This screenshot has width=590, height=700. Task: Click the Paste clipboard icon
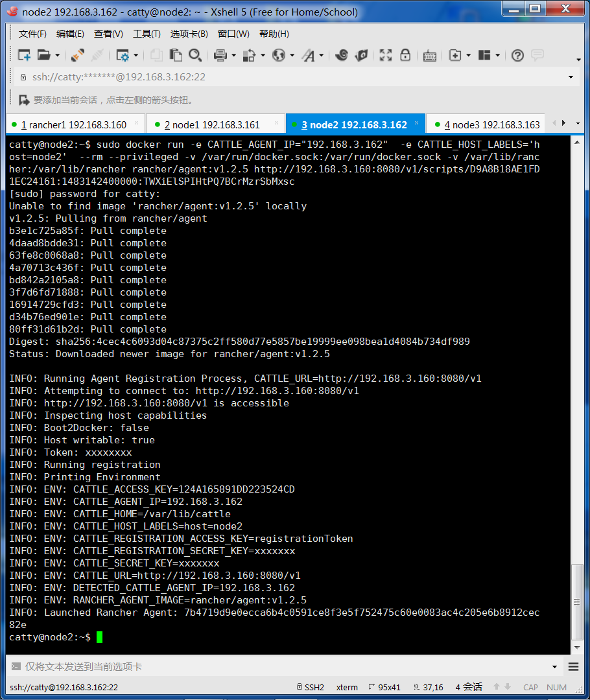pos(176,55)
